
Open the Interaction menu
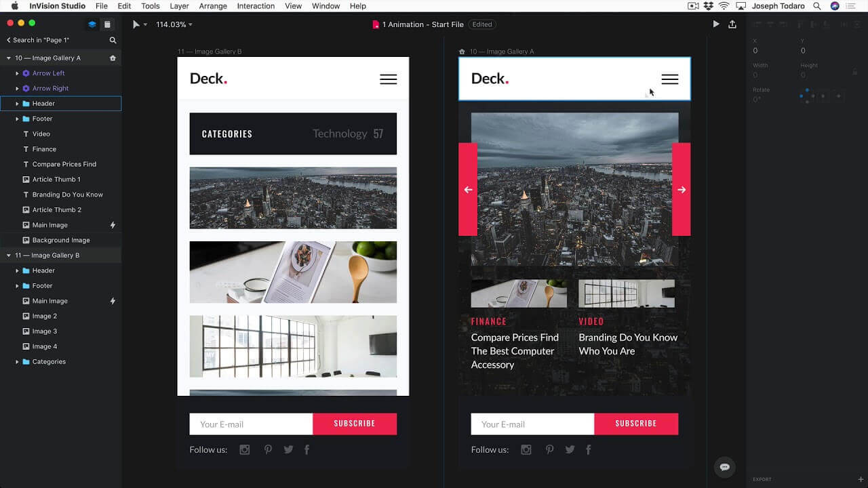click(256, 6)
